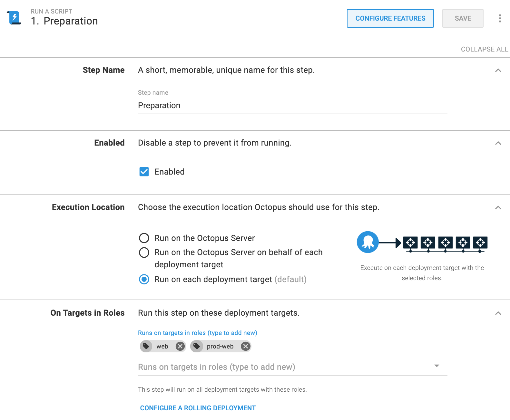Uncheck the Enabled checkbox
Image resolution: width=510 pixels, height=420 pixels.
tap(144, 172)
